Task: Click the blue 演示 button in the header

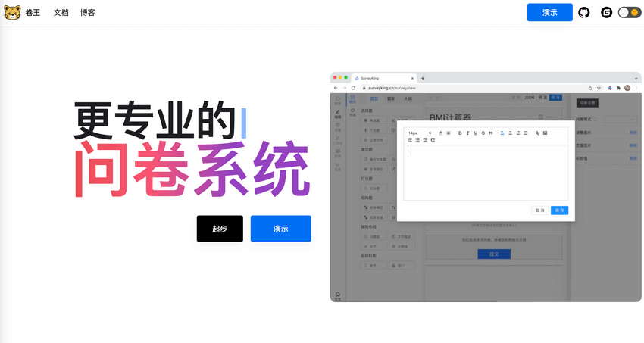Action: 549,12
